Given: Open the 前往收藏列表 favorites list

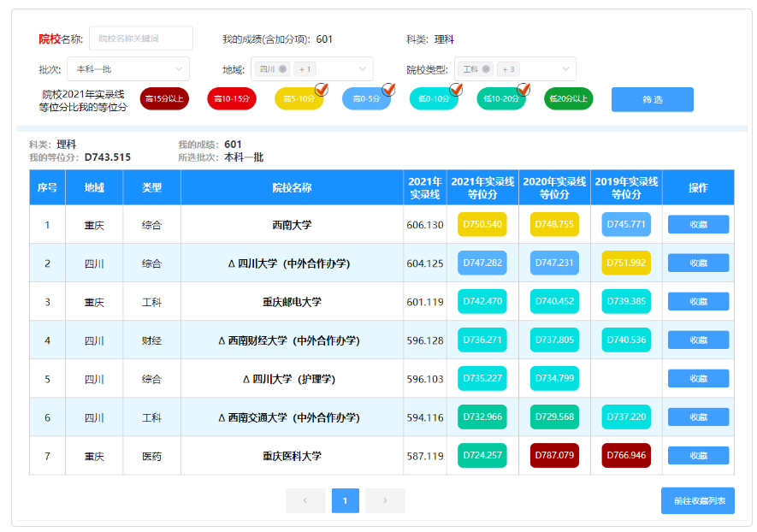Looking at the screenshot, I should pyautogui.click(x=698, y=500).
